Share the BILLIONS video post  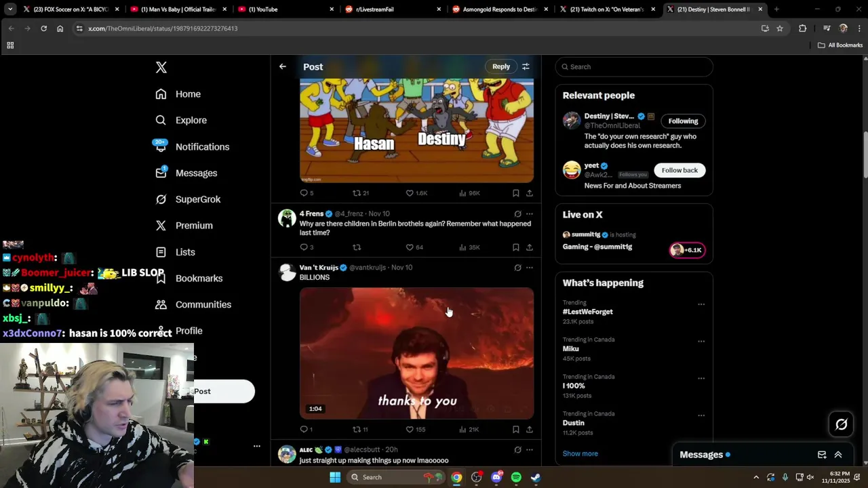point(530,429)
